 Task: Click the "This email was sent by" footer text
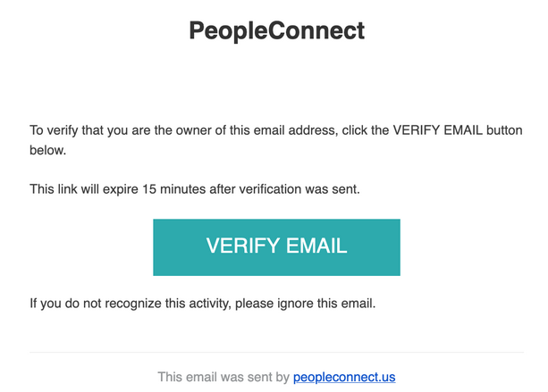click(x=223, y=378)
